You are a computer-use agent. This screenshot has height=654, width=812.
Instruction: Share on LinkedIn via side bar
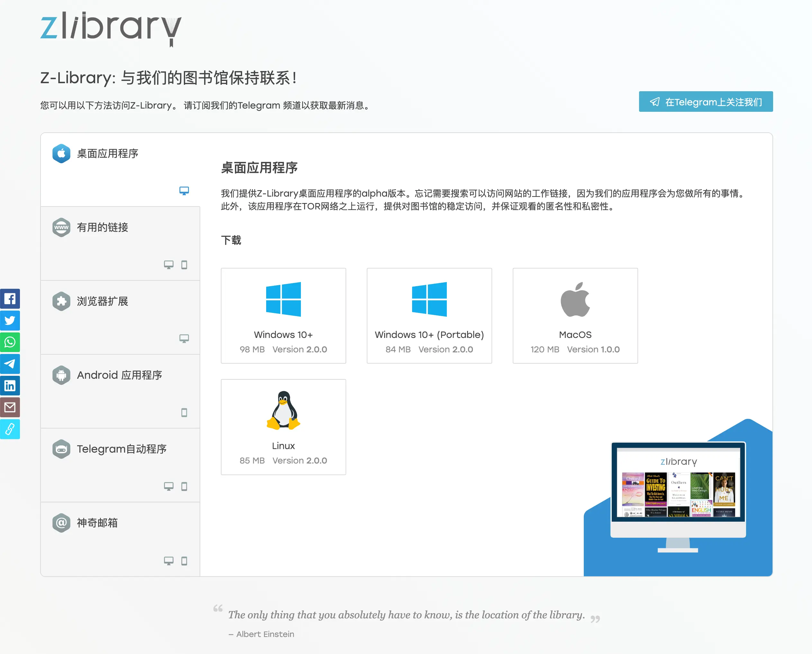point(10,385)
